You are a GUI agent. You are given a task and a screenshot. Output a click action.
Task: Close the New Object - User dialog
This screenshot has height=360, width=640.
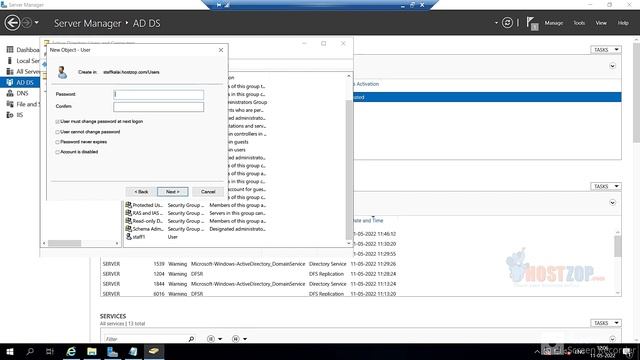click(221, 50)
